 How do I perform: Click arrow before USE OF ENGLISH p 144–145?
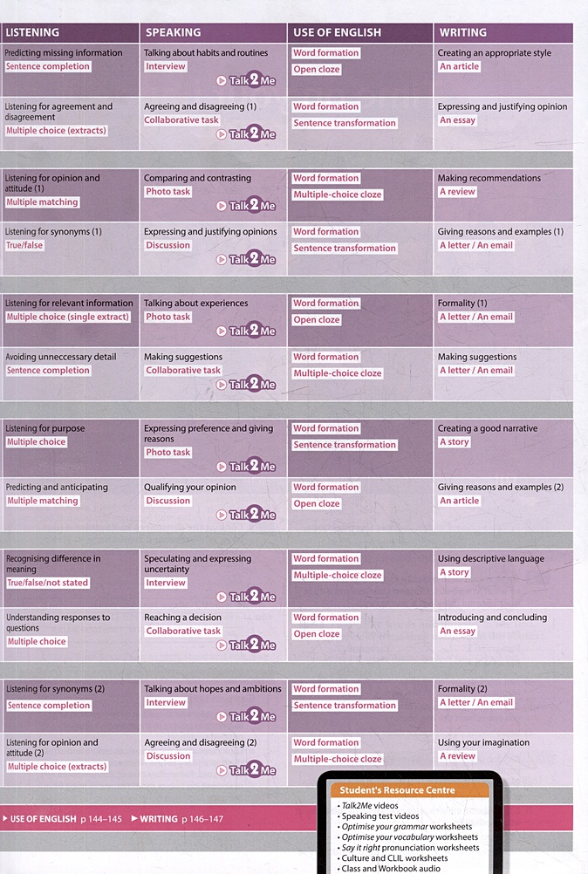(6, 819)
